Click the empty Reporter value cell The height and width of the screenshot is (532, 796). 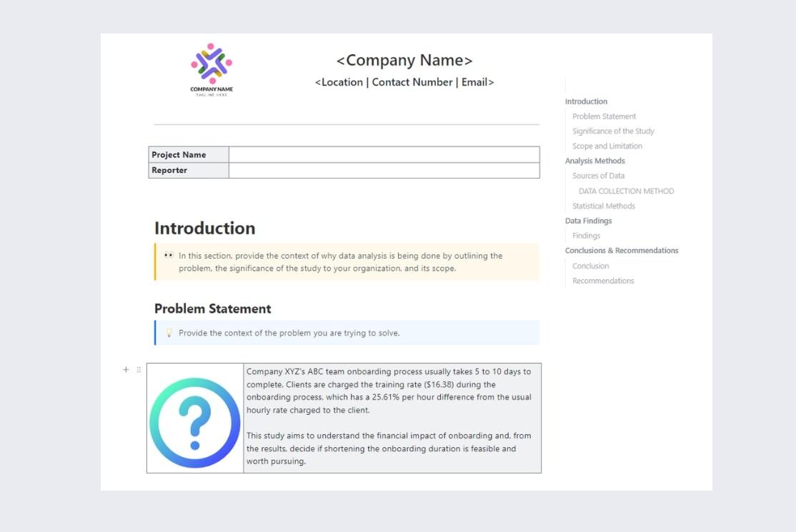coord(384,171)
